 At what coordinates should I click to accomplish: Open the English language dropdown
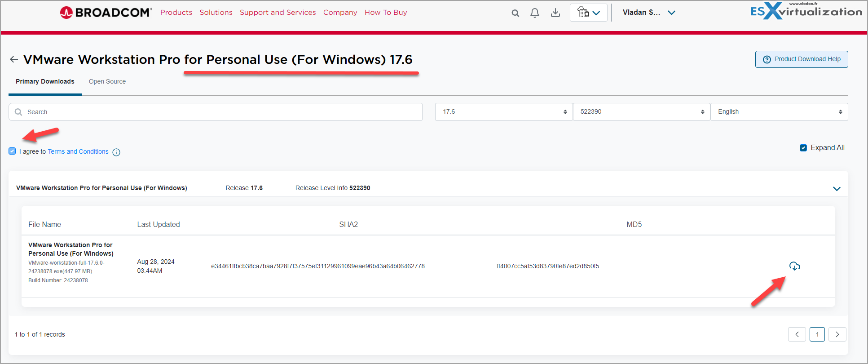(x=779, y=112)
